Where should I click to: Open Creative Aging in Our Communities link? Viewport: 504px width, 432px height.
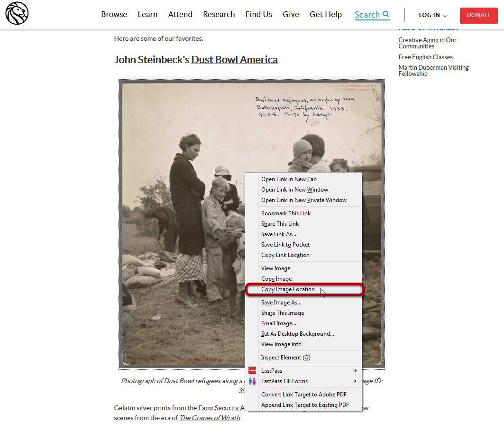pos(428,43)
